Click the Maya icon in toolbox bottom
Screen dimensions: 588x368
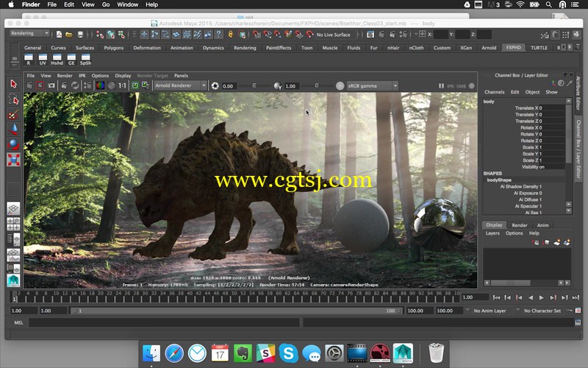(x=13, y=280)
